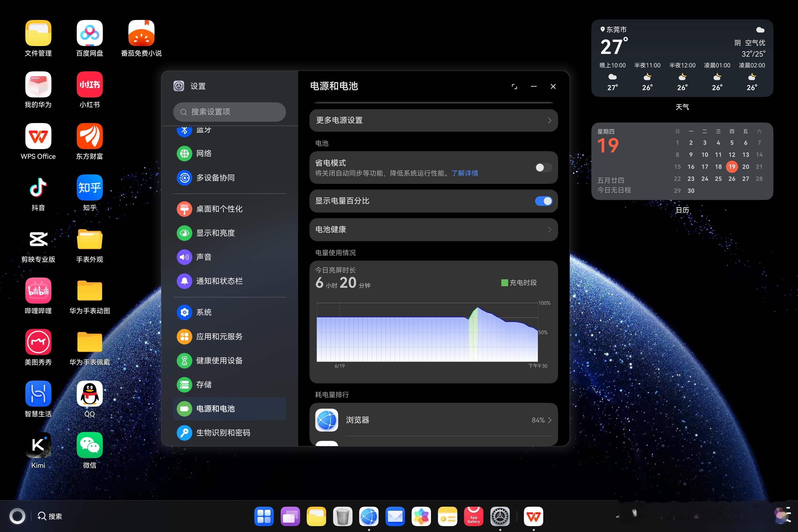Click the window restore-size icon in 电源和电池
Screen dimensions: 798x532
[514, 86]
